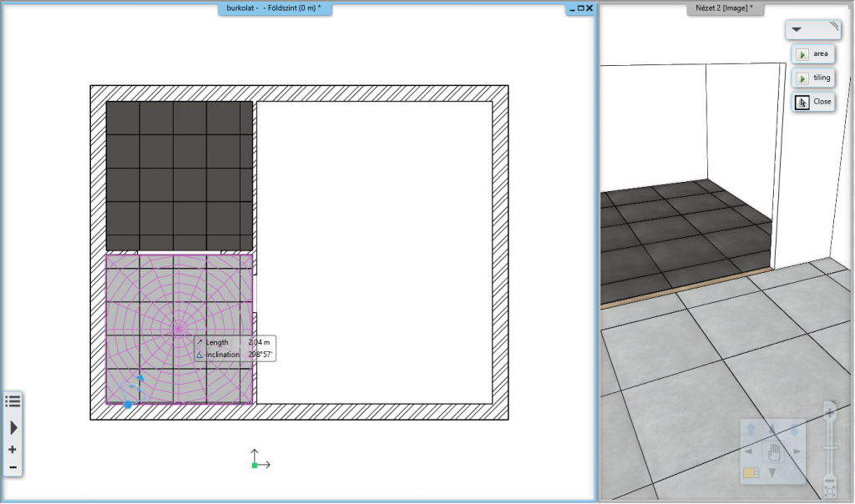The image size is (855, 504).
Task: Activate the burkolat Földszint floor plan tab
Action: [x=274, y=8]
